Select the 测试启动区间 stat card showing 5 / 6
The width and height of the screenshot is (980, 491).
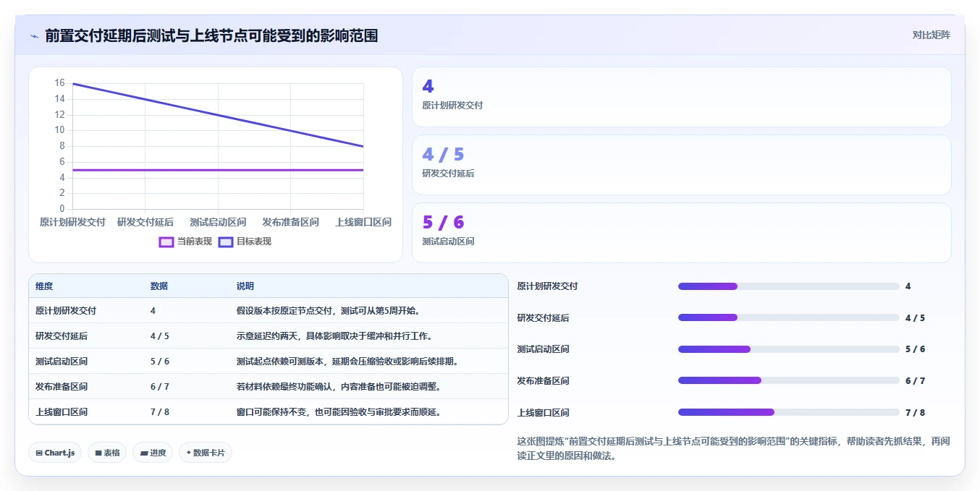coord(681,233)
